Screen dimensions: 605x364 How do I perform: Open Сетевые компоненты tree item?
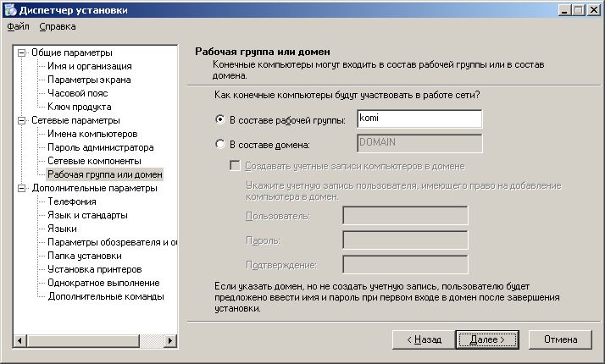coord(93,161)
